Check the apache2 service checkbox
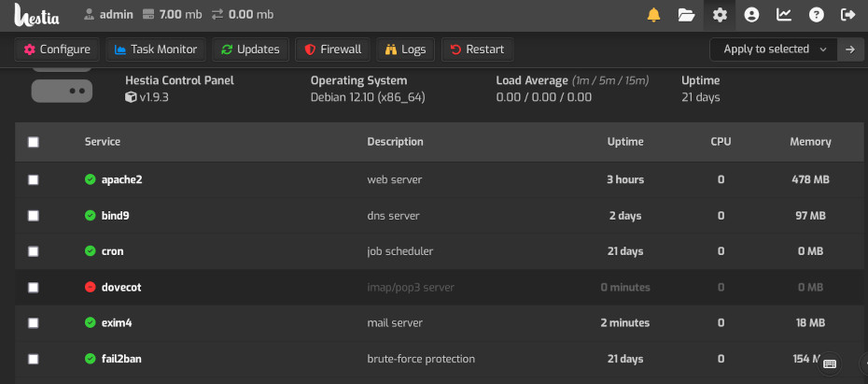The width and height of the screenshot is (868, 384). 34,179
